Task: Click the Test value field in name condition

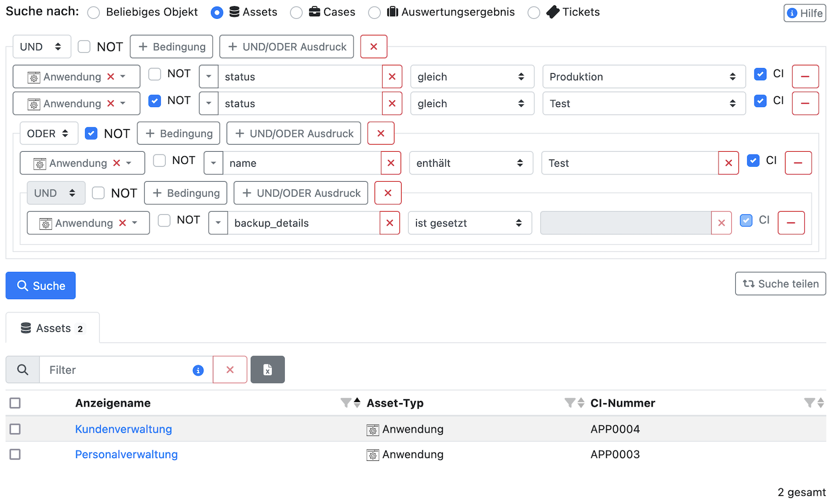Action: tap(630, 163)
